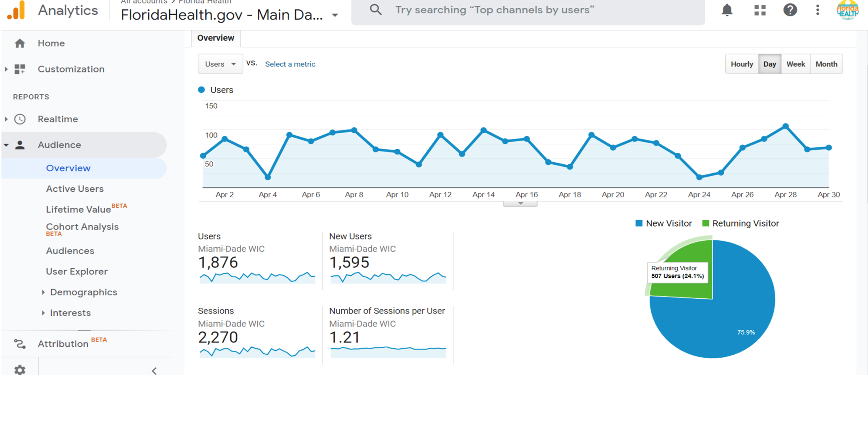Click the Home house icon

pyautogui.click(x=20, y=43)
